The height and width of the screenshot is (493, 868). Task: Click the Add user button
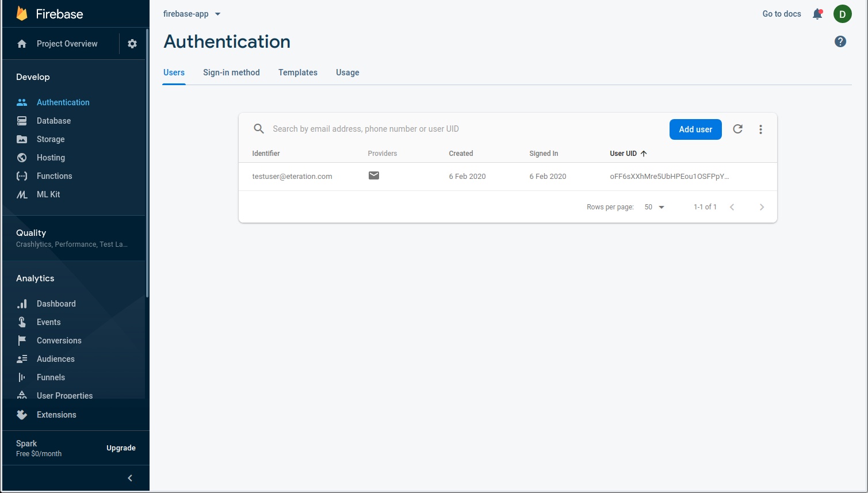coord(695,129)
